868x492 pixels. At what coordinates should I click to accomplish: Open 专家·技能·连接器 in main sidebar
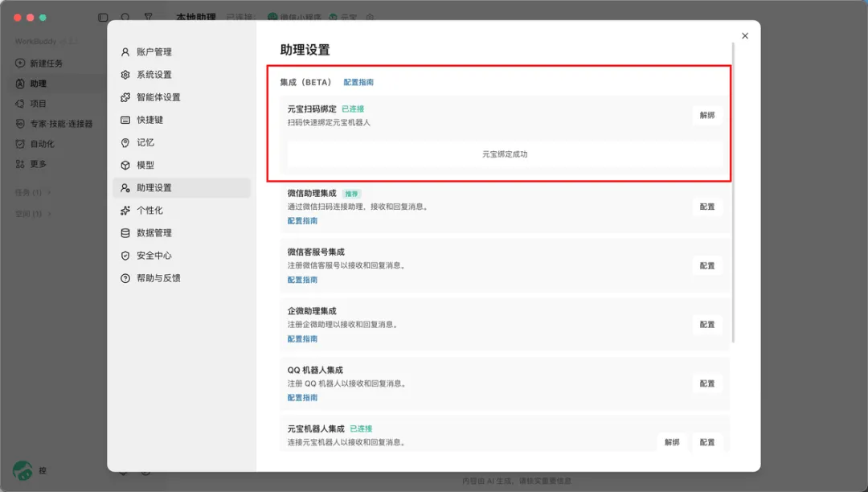point(55,124)
